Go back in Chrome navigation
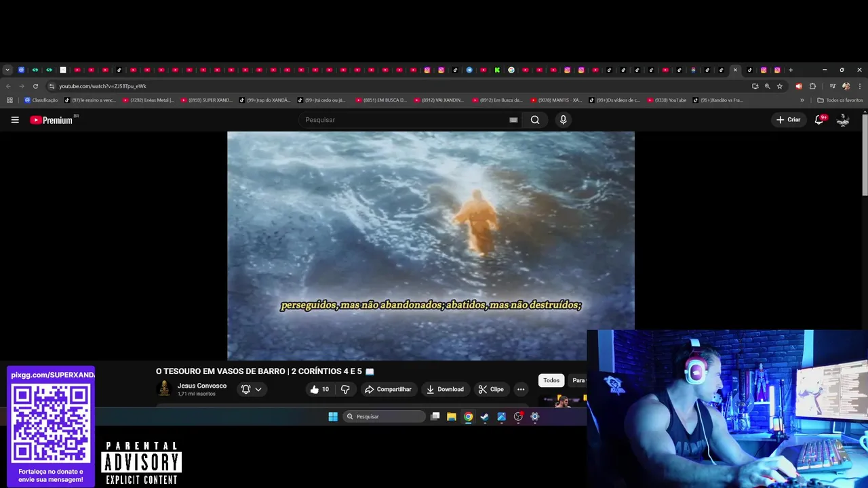 click(8, 86)
